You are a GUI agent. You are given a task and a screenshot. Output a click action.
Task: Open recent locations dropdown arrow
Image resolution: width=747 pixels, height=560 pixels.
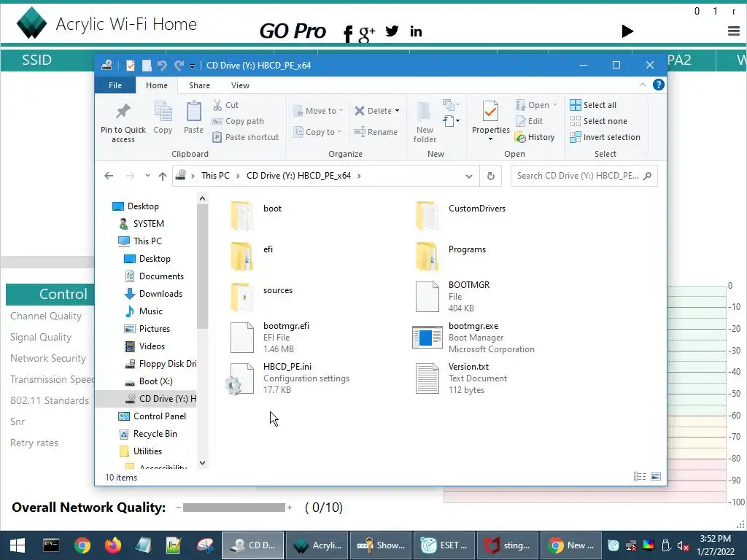(147, 176)
